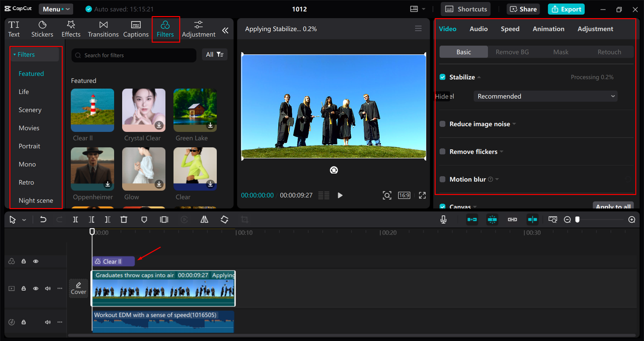The width and height of the screenshot is (644, 341).
Task: Expand the selection tool dropdown arrow
Action: (24, 220)
